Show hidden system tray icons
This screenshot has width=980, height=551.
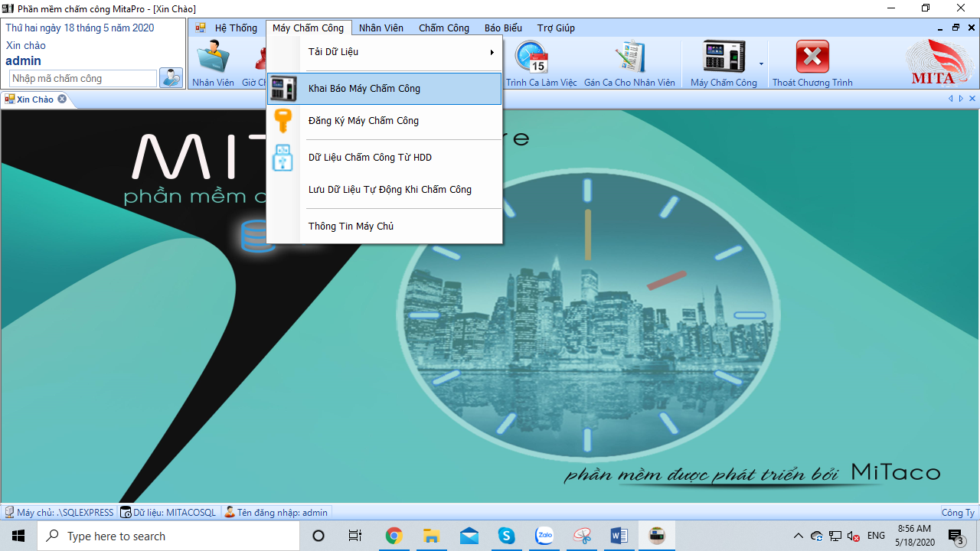pyautogui.click(x=799, y=536)
